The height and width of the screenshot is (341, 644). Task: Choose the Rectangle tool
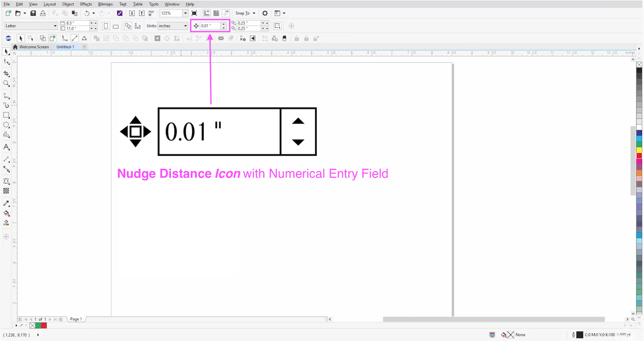pos(6,115)
